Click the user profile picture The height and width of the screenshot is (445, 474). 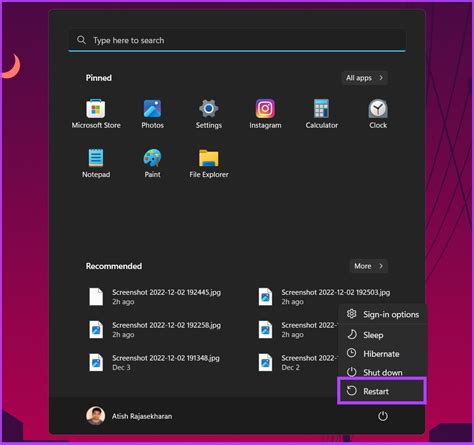(x=96, y=416)
